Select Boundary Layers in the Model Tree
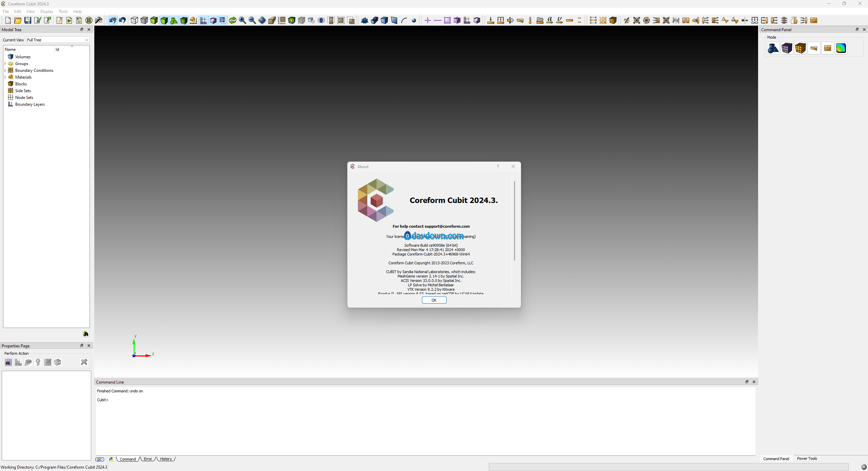Image resolution: width=868 pixels, height=471 pixels. (x=30, y=104)
